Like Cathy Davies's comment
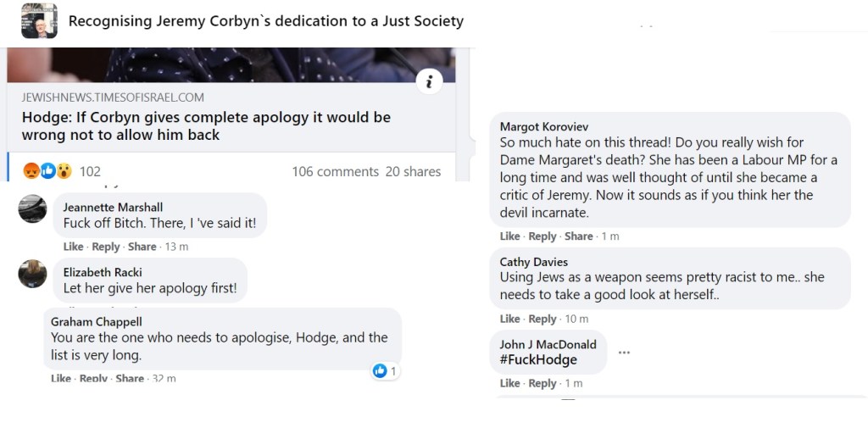The height and width of the screenshot is (428, 868). click(509, 319)
